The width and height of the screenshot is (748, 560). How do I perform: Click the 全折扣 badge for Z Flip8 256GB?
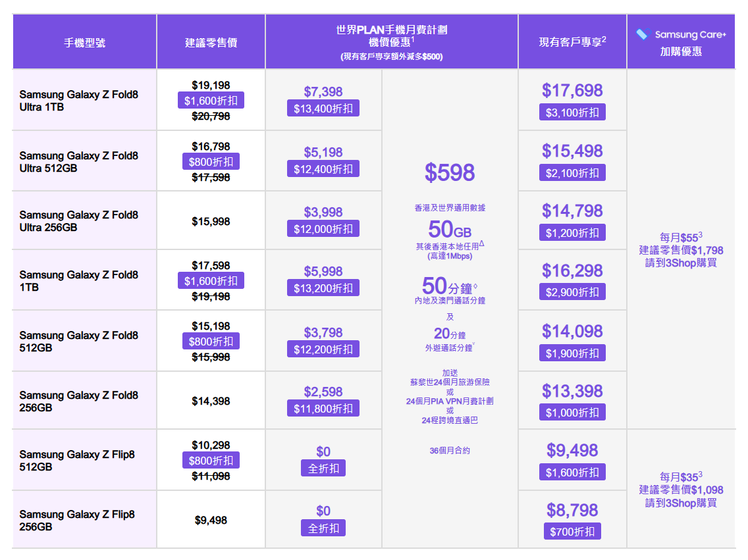point(323,528)
